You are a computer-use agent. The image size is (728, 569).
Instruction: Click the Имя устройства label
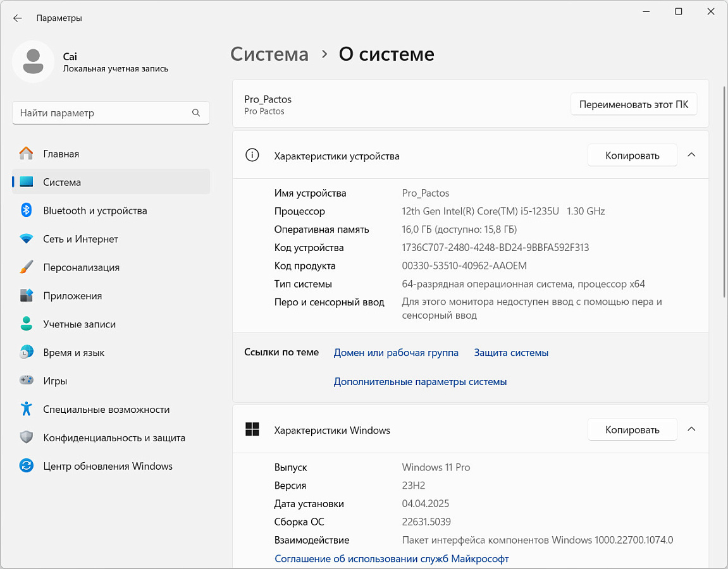(x=310, y=193)
